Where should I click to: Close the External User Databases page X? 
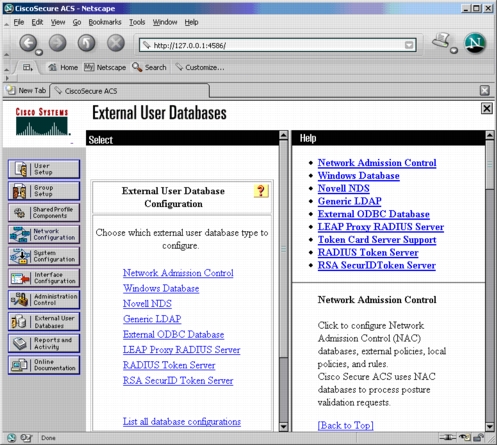point(487,108)
